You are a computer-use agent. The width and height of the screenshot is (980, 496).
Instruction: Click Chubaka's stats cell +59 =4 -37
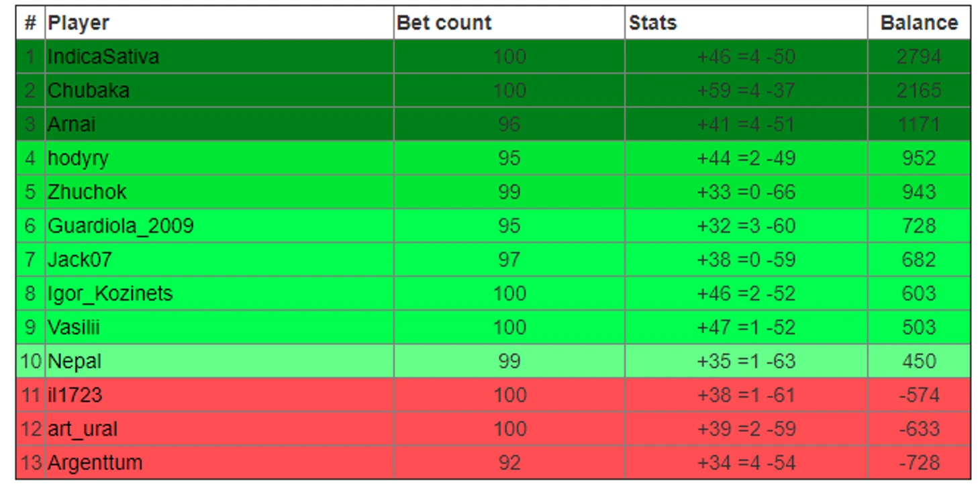746,91
